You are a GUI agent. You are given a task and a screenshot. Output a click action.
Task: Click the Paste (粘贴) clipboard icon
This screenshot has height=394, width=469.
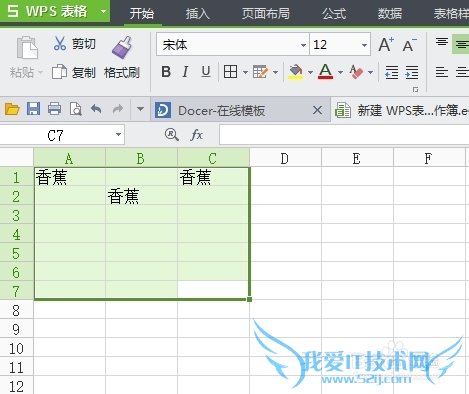click(27, 48)
